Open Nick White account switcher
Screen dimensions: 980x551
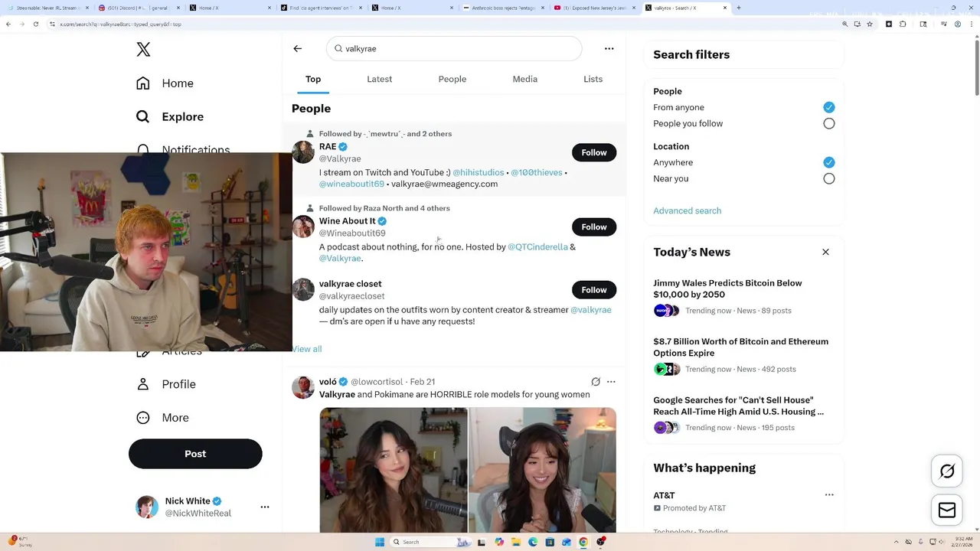pyautogui.click(x=203, y=507)
